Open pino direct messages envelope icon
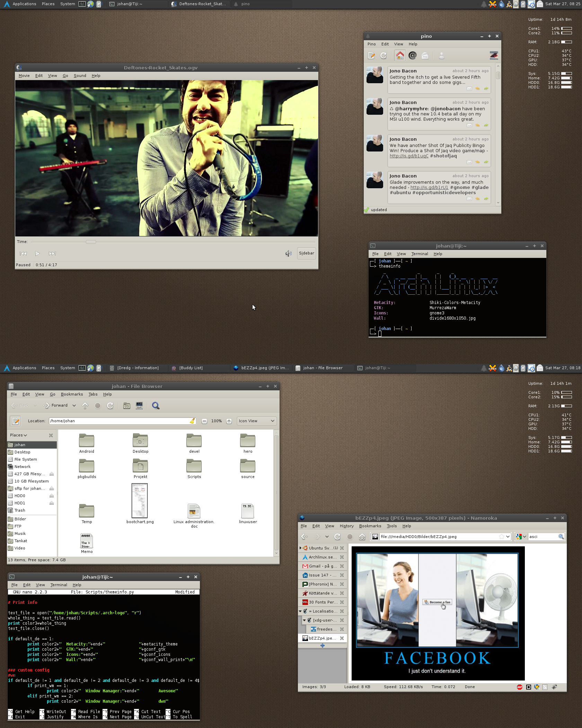The height and width of the screenshot is (728, 582). click(x=425, y=55)
